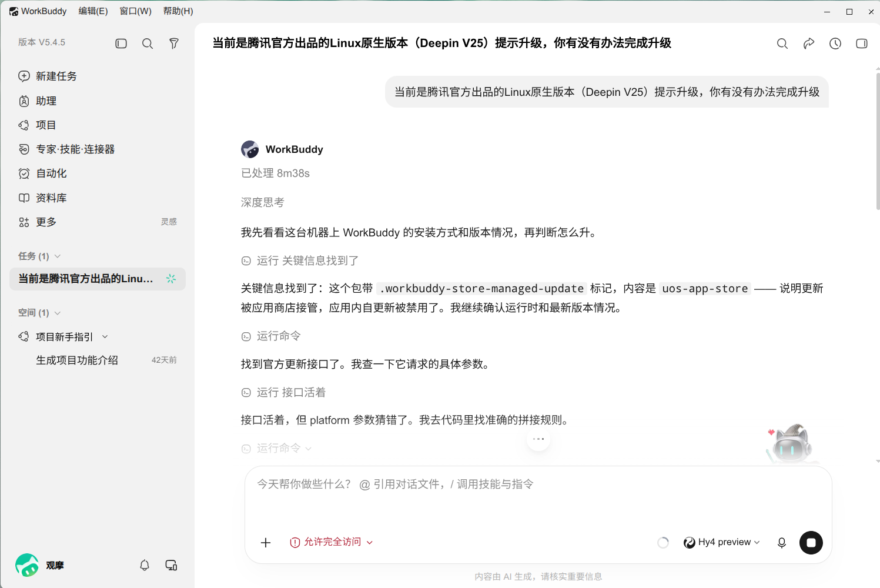This screenshot has height=588, width=880.
Task: Click the three-dots scroll-down bubble
Action: [538, 439]
